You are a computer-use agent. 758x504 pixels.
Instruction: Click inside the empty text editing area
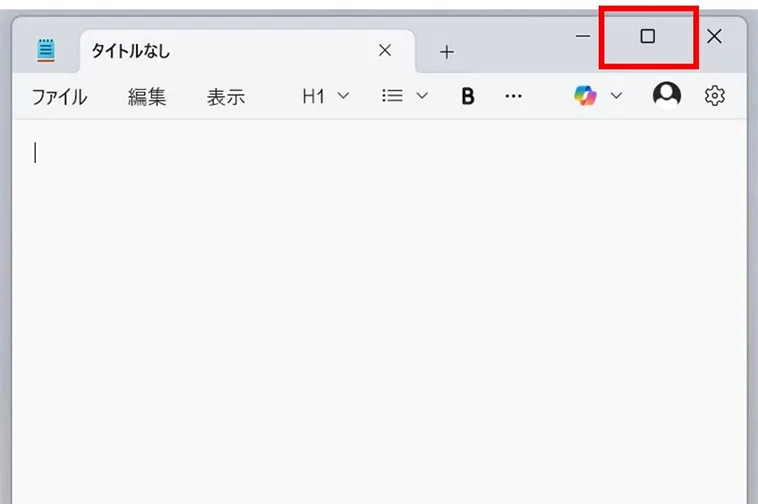pos(379,312)
